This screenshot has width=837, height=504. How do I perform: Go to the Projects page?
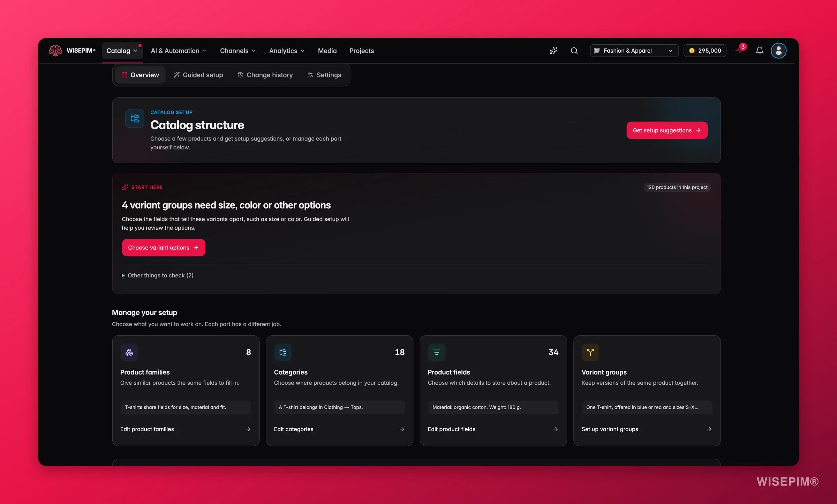(x=361, y=51)
